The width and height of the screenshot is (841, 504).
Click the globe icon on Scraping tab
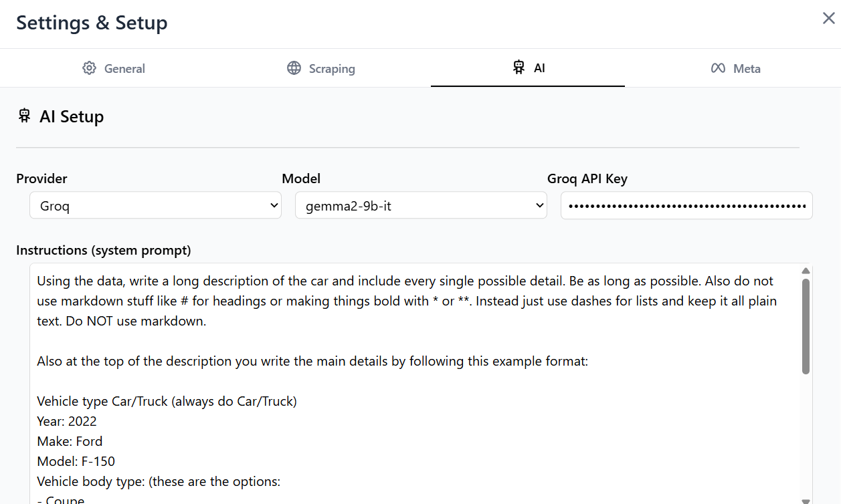294,68
